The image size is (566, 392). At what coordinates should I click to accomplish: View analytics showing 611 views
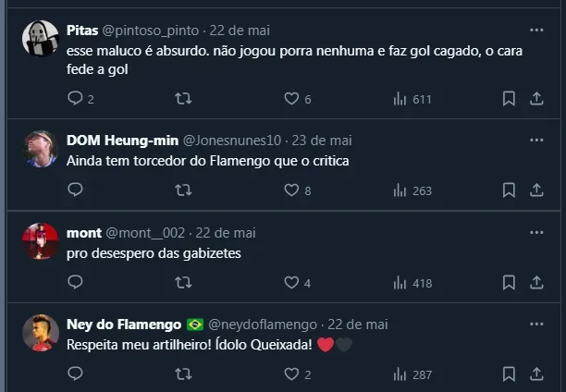click(412, 99)
